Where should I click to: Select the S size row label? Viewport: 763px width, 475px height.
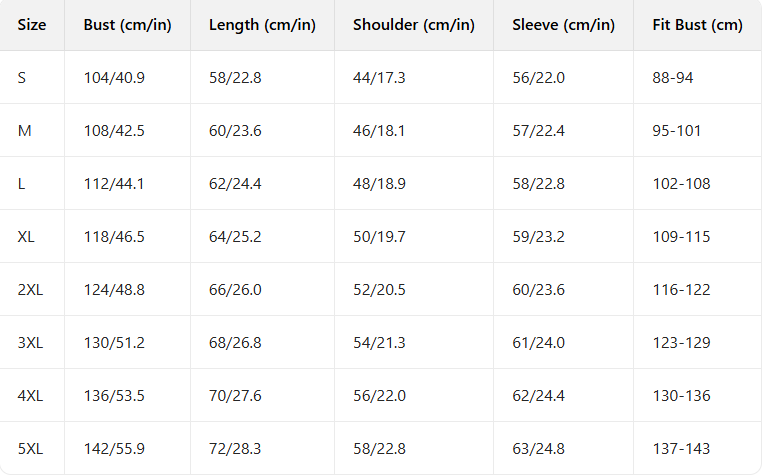click(22, 77)
